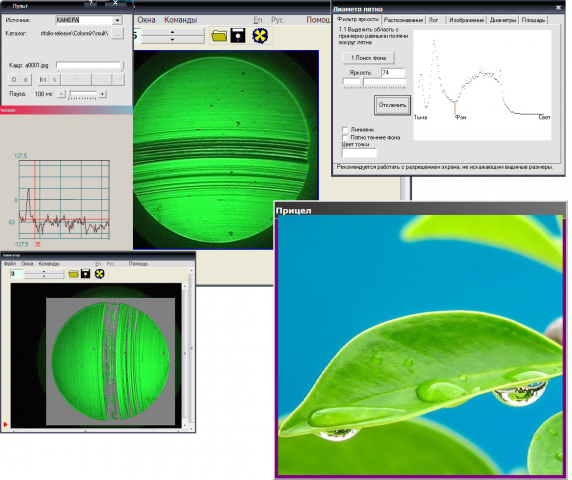572x480 pixels.
Task: Click the Цвет точки color field
Action: [x=359, y=153]
